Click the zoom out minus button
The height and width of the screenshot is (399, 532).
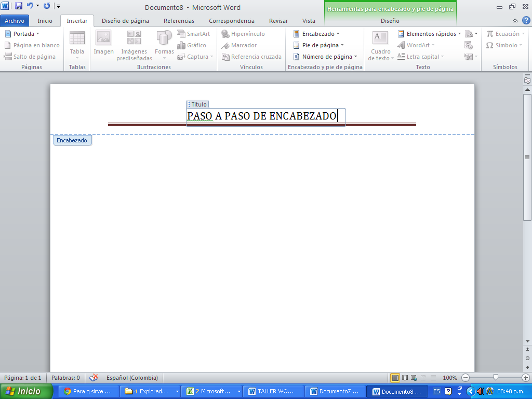[x=466, y=378]
